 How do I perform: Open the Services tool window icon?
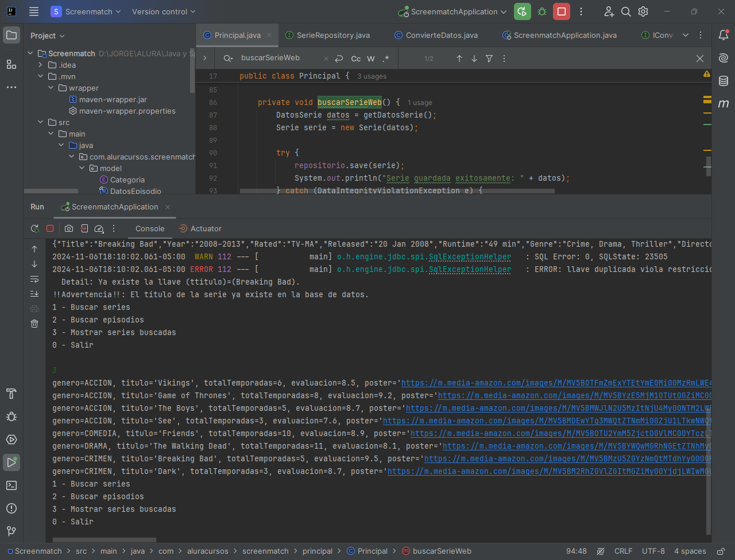pyautogui.click(x=11, y=440)
